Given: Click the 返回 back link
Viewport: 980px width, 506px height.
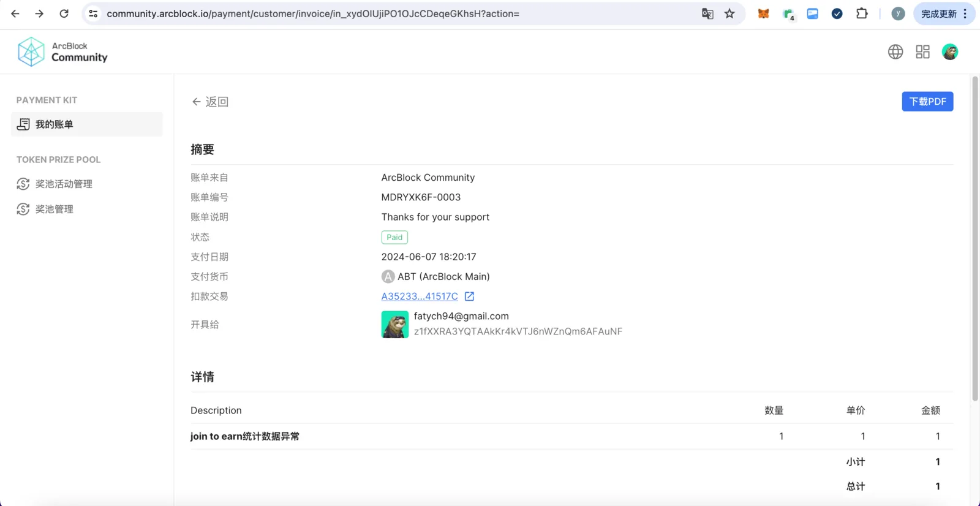Looking at the screenshot, I should point(210,102).
